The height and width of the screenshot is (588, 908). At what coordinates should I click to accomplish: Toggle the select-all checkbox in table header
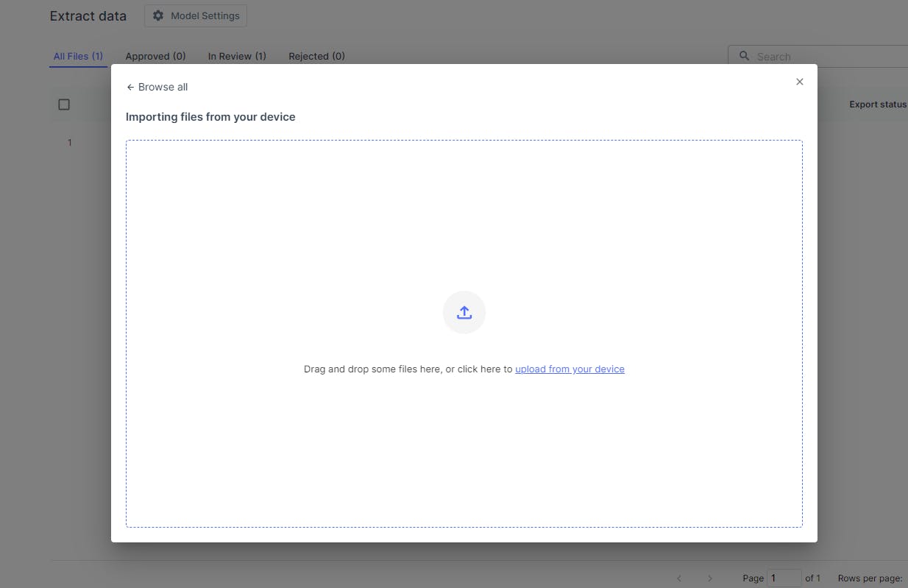64,105
